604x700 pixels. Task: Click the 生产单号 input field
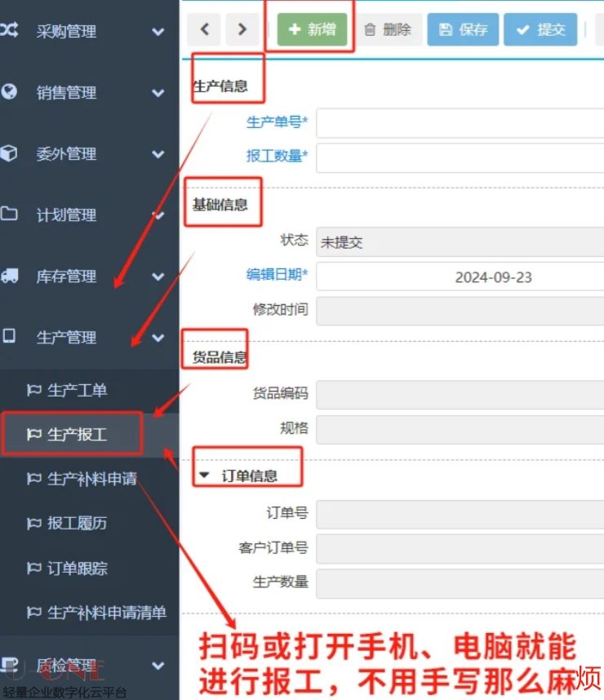460,122
